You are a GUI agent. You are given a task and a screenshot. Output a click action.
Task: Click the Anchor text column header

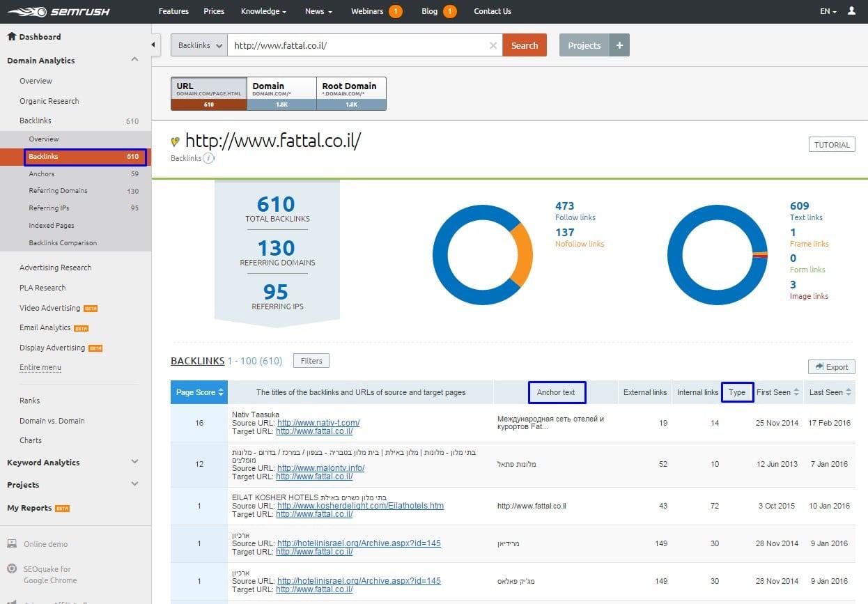556,392
